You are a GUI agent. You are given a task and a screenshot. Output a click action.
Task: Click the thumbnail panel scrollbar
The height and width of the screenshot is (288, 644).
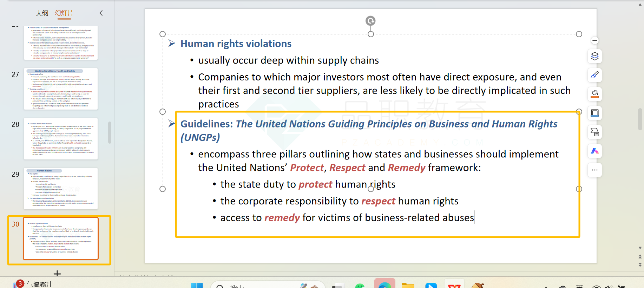pos(110,132)
